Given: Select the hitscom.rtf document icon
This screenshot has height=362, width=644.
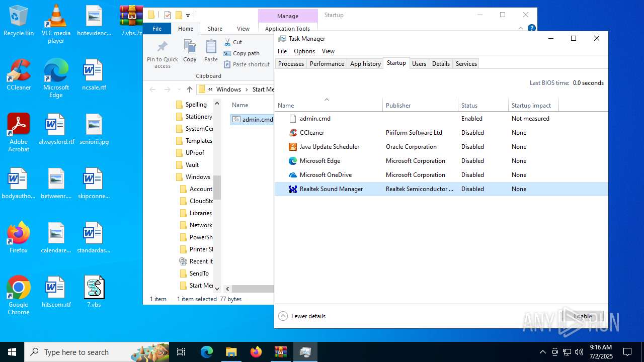Looking at the screenshot, I should click(x=56, y=292).
